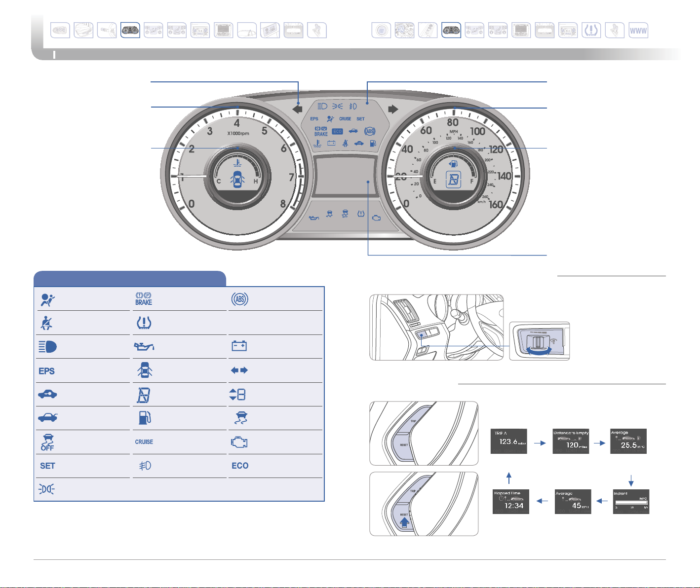
Task: Select the high beam icon in legend
Action: click(x=47, y=347)
